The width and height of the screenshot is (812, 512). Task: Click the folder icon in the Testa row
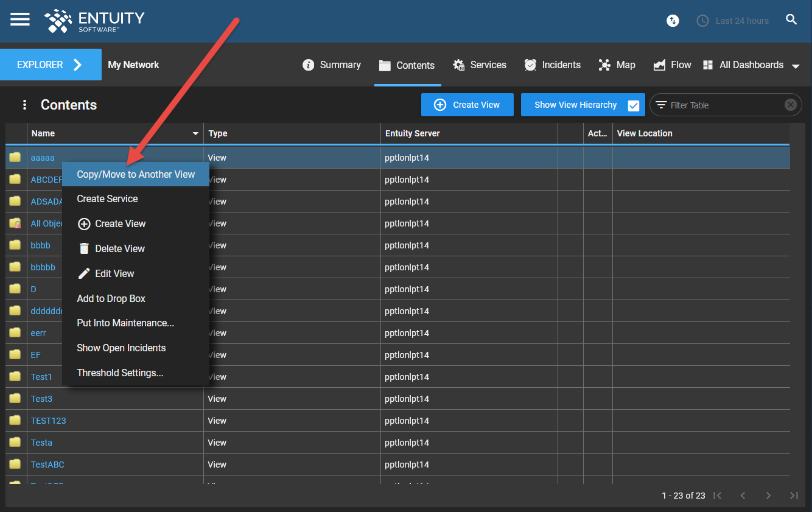tap(15, 443)
